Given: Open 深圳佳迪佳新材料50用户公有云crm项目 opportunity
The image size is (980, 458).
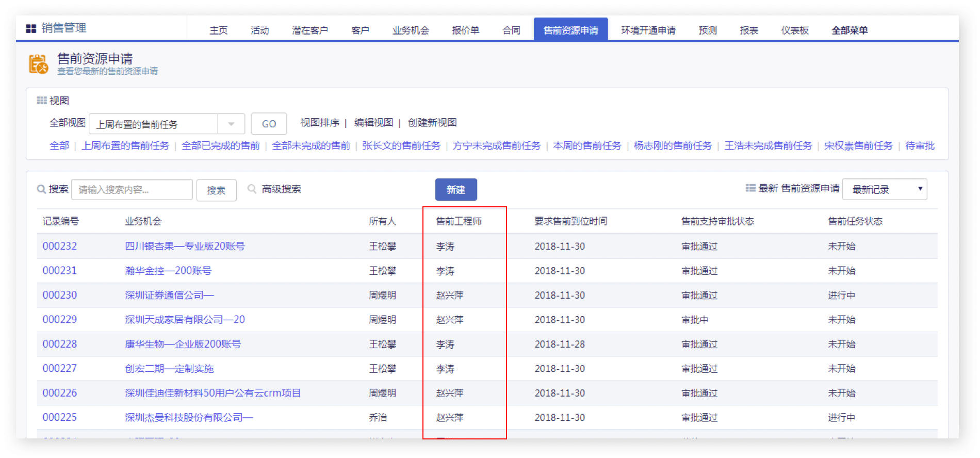Looking at the screenshot, I should 213,393.
